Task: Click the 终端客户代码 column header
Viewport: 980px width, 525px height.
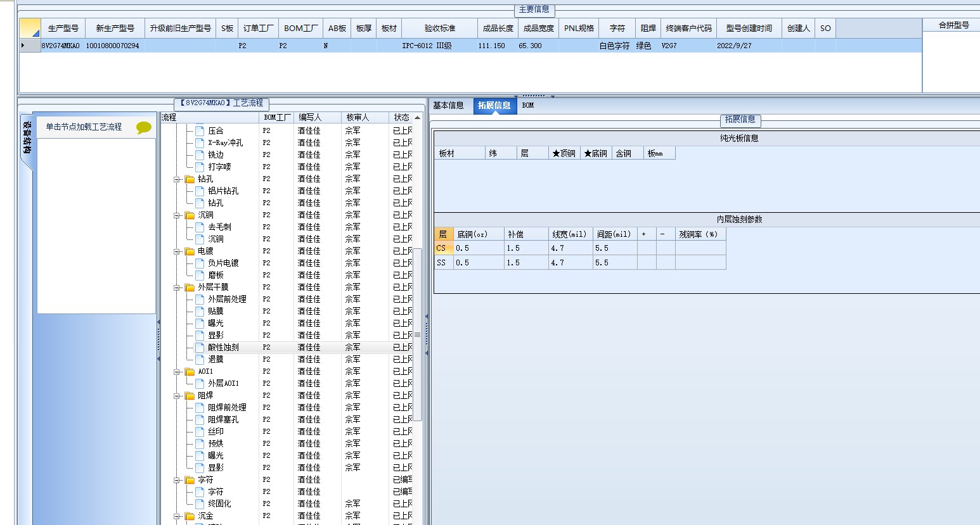Action: click(x=689, y=28)
